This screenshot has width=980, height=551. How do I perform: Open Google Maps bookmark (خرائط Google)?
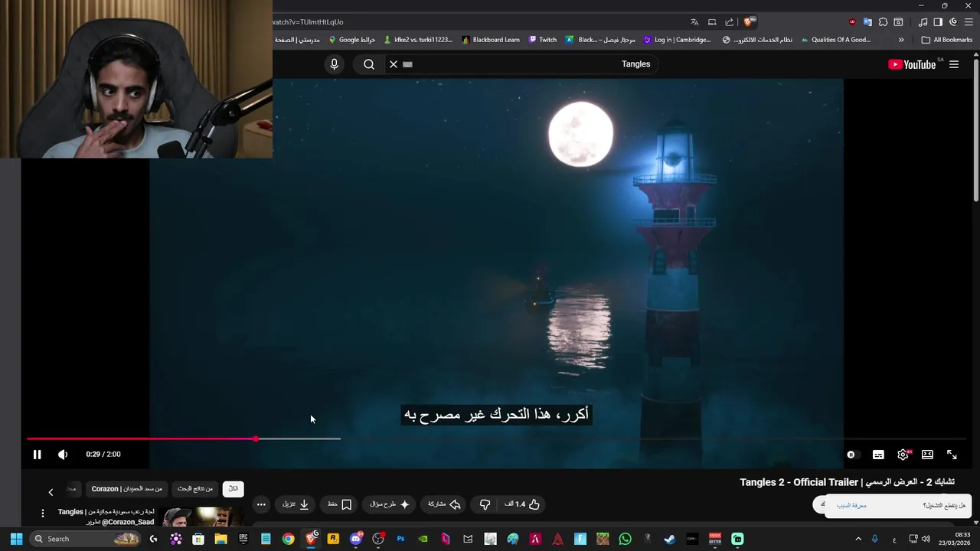(x=351, y=40)
